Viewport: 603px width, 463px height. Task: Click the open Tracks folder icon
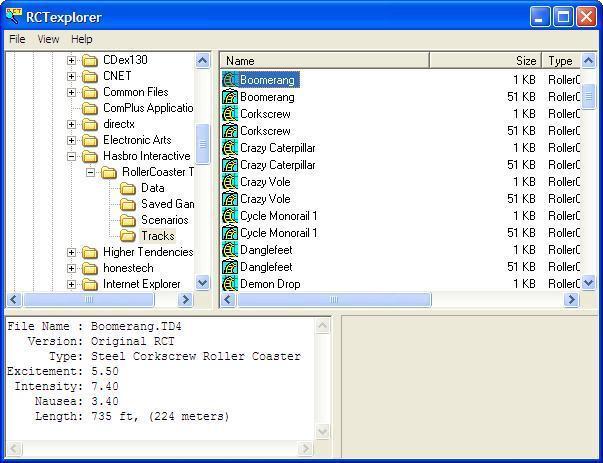(128, 236)
